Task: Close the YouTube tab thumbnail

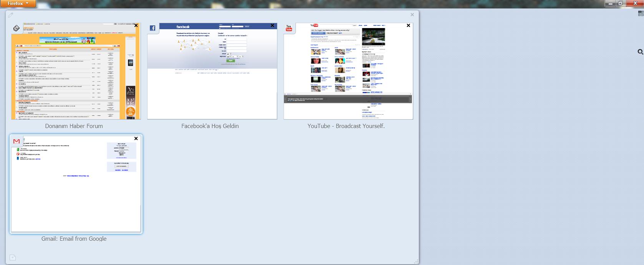Action: 408,25
